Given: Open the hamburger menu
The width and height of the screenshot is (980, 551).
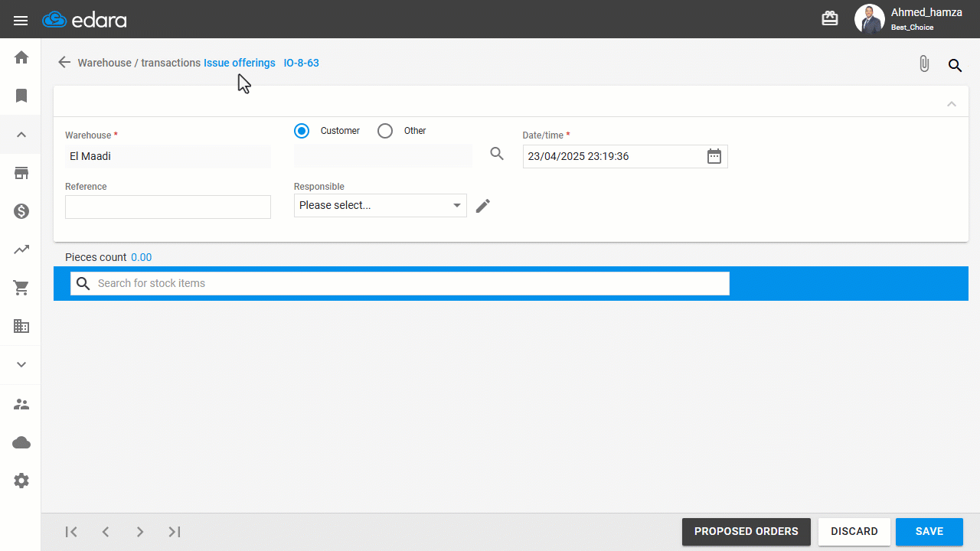Looking at the screenshot, I should coord(21,21).
